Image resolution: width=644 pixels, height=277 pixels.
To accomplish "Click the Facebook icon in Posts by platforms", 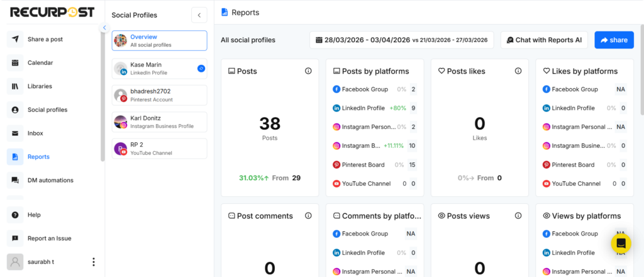I will pos(336,89).
